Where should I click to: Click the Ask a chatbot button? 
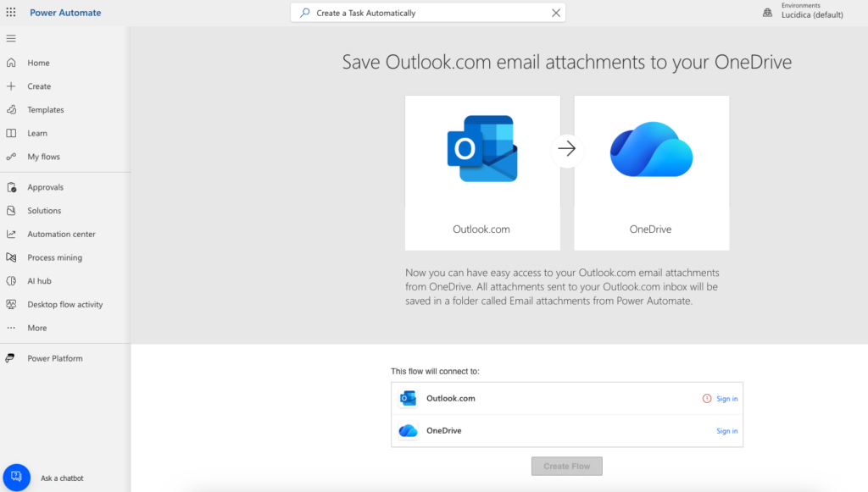pyautogui.click(x=17, y=478)
